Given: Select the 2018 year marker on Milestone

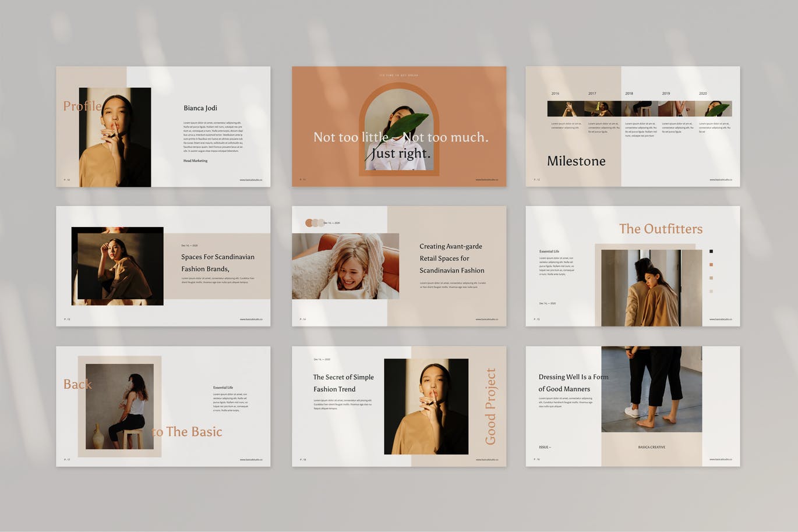Looking at the screenshot, I should pos(629,93).
